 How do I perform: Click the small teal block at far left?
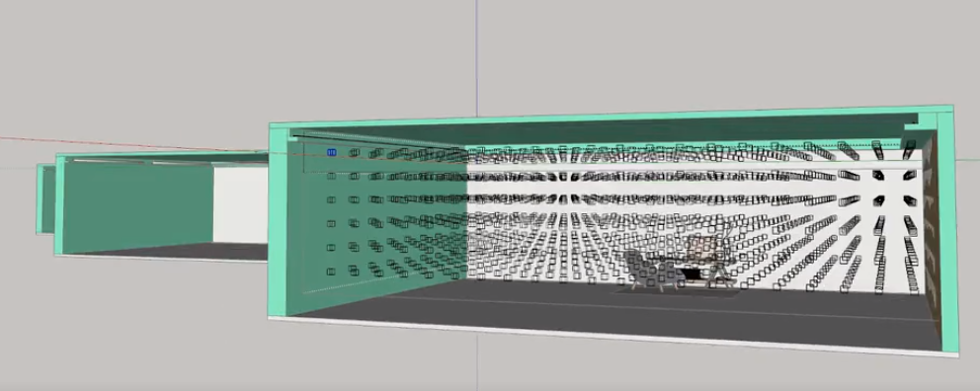[45, 198]
